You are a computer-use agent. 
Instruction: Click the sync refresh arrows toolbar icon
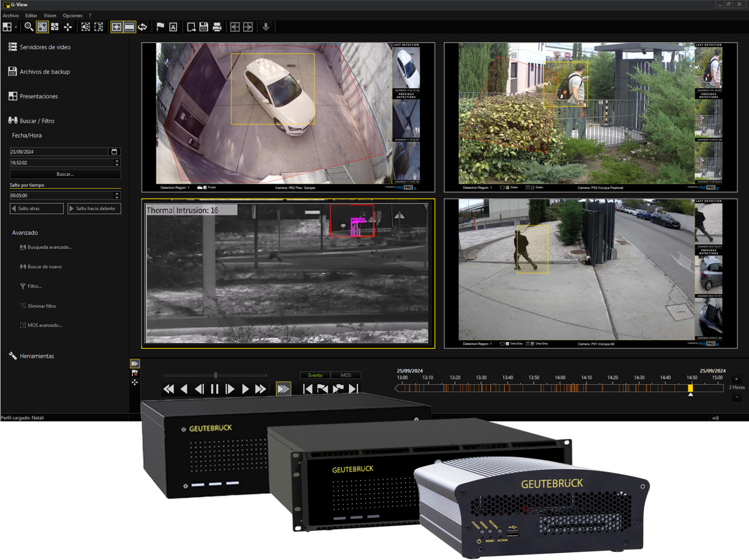pos(142,27)
